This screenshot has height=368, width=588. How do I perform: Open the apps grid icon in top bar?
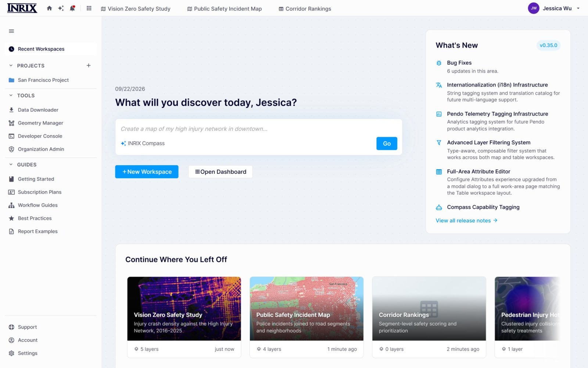click(x=89, y=8)
